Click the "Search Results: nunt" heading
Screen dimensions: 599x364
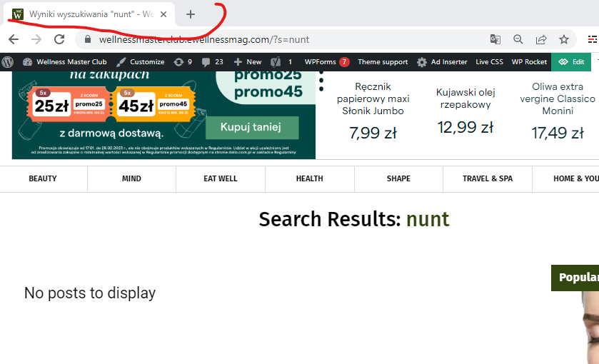click(353, 219)
